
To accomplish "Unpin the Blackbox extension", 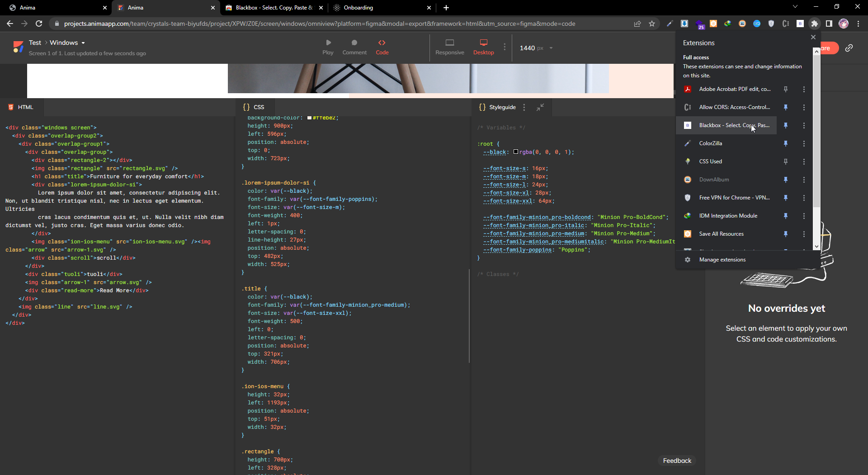I will tap(786, 125).
